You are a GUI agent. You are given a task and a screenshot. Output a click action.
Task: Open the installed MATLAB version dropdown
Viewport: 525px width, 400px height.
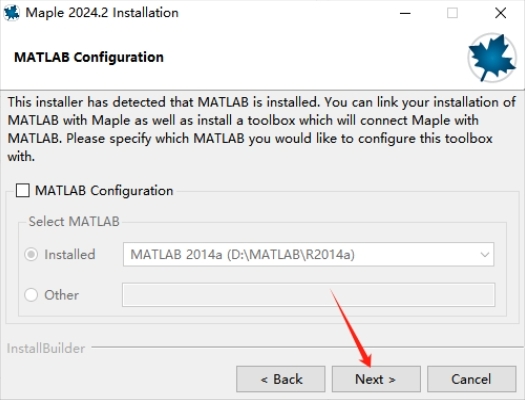[308, 255]
